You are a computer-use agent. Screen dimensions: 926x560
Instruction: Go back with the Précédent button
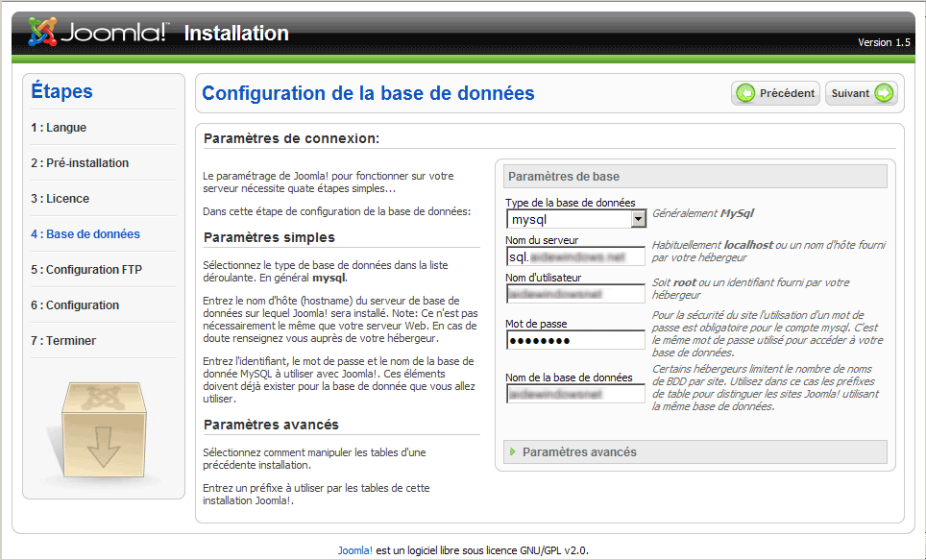pos(775,93)
